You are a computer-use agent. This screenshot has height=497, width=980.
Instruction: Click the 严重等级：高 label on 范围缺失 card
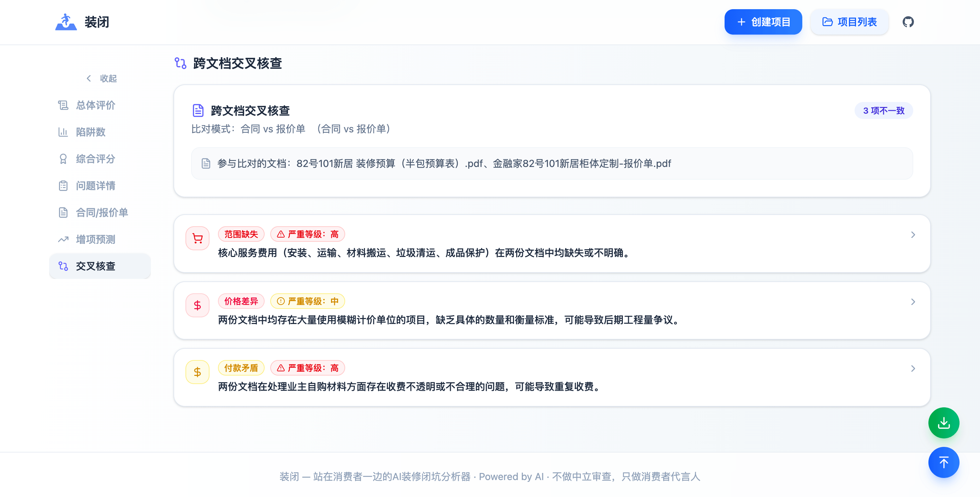(307, 234)
